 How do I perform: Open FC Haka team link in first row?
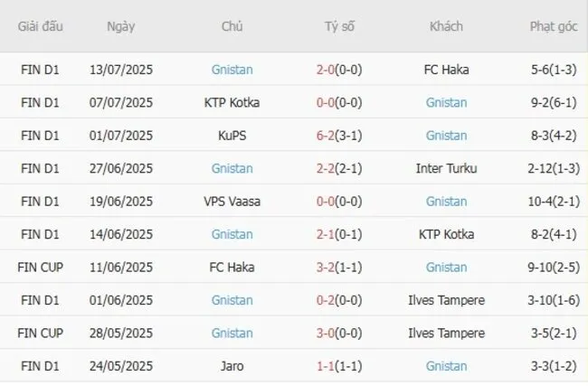click(x=446, y=70)
